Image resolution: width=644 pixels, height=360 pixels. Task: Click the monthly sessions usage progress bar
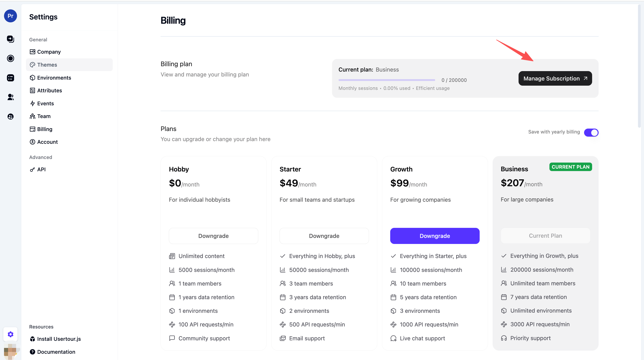(386, 80)
